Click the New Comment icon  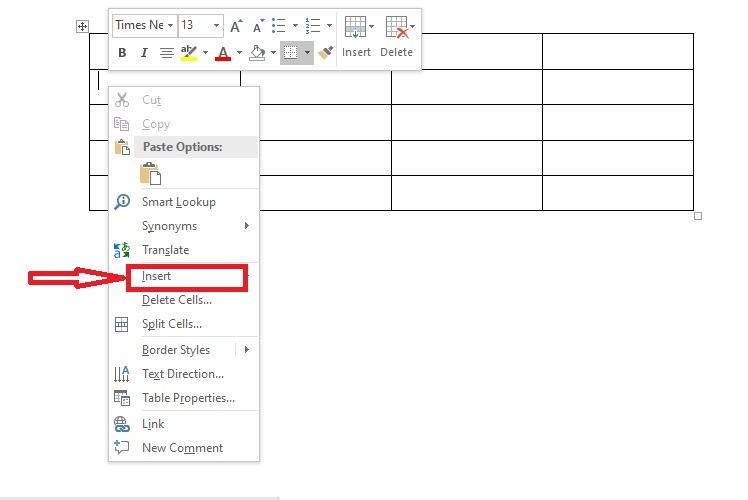(x=122, y=447)
